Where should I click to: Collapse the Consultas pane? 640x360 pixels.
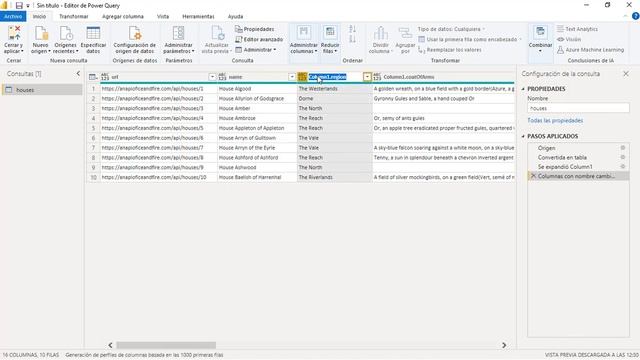click(78, 73)
